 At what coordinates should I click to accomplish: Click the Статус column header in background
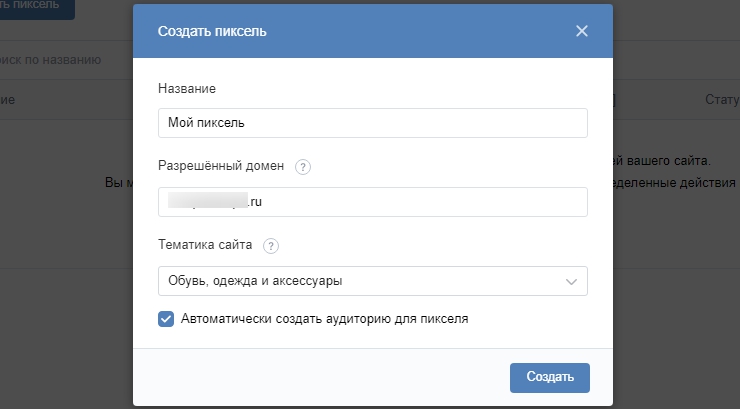(721, 101)
